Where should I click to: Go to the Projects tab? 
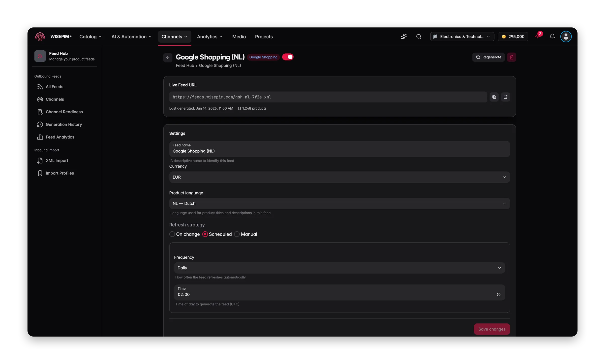[x=264, y=37]
